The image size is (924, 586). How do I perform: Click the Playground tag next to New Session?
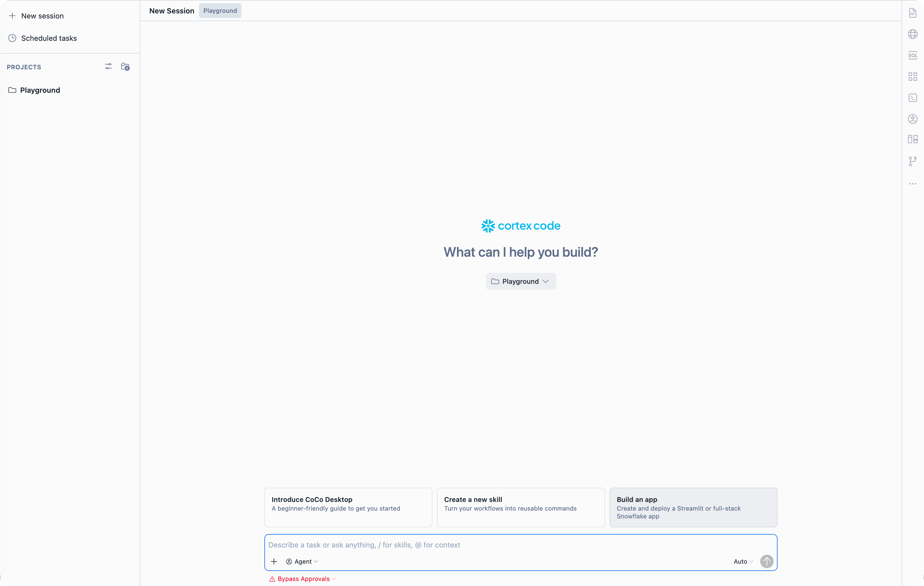[220, 11]
